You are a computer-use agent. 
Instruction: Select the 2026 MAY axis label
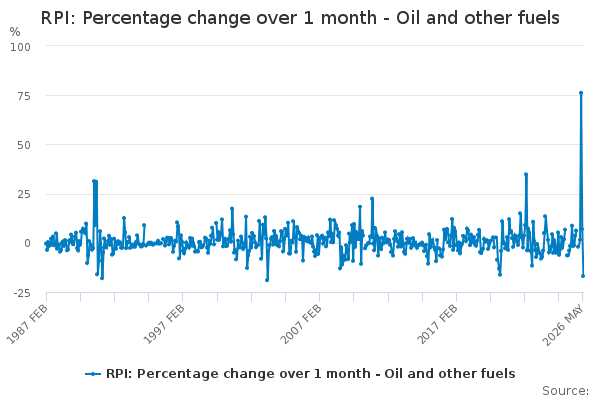click(x=564, y=326)
